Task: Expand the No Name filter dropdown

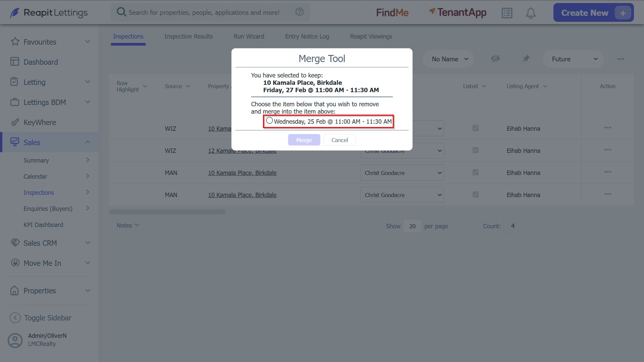Action: pos(448,59)
